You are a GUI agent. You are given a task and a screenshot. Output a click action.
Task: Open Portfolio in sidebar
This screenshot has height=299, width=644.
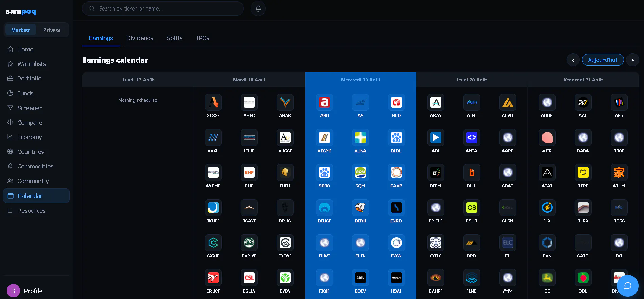[x=36, y=78]
